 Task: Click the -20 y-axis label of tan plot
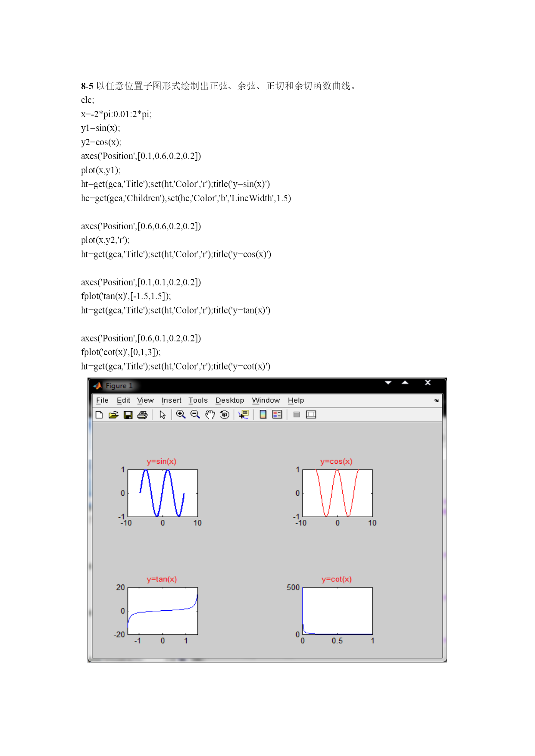[x=119, y=634]
